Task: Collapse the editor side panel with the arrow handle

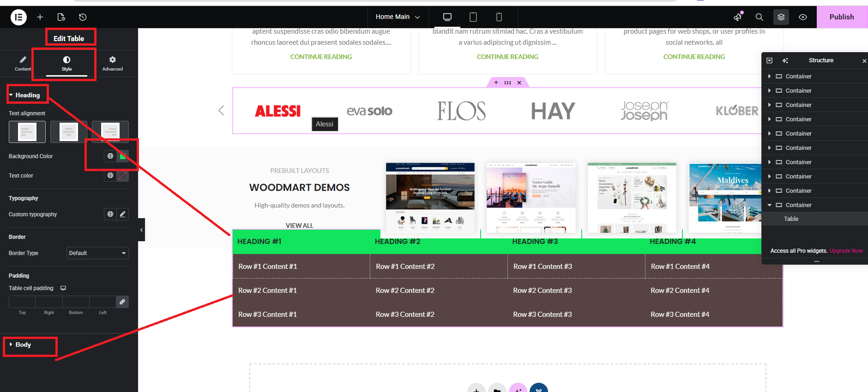Action: pyautogui.click(x=141, y=230)
